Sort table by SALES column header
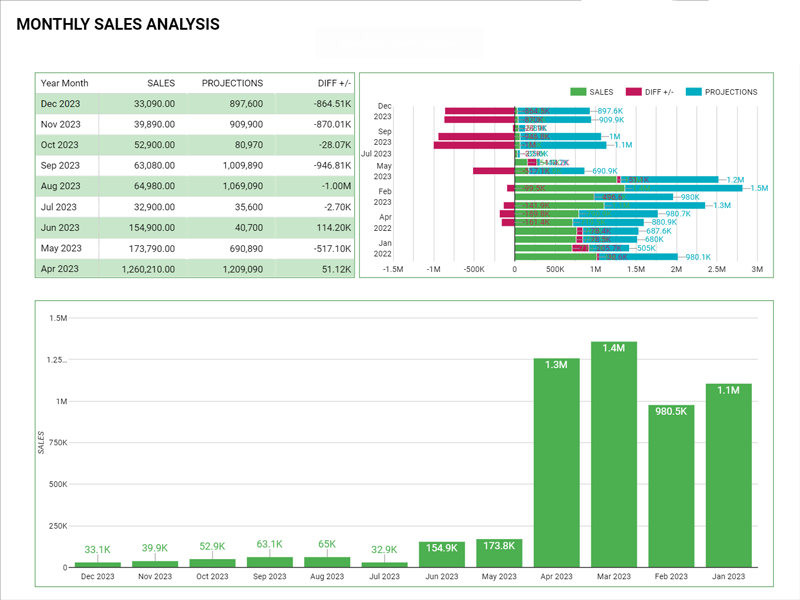 [x=161, y=83]
